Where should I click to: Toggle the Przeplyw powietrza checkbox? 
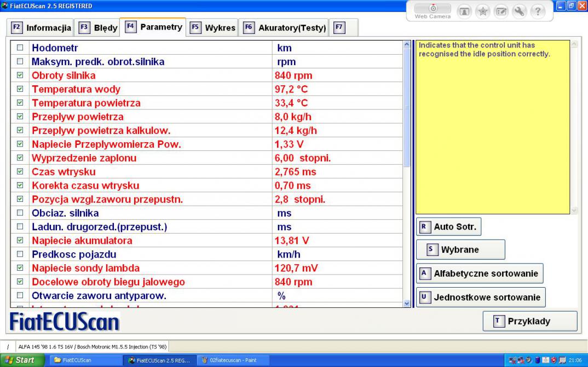pyautogui.click(x=20, y=116)
